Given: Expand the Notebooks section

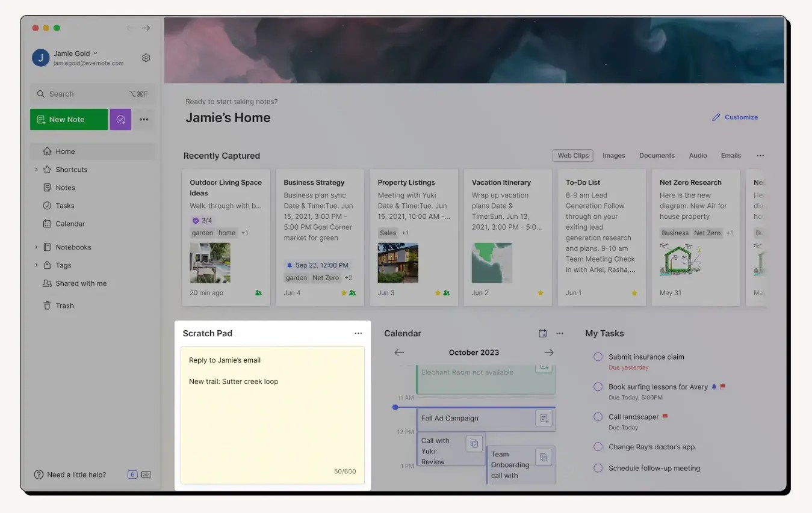Looking at the screenshot, I should (36, 247).
